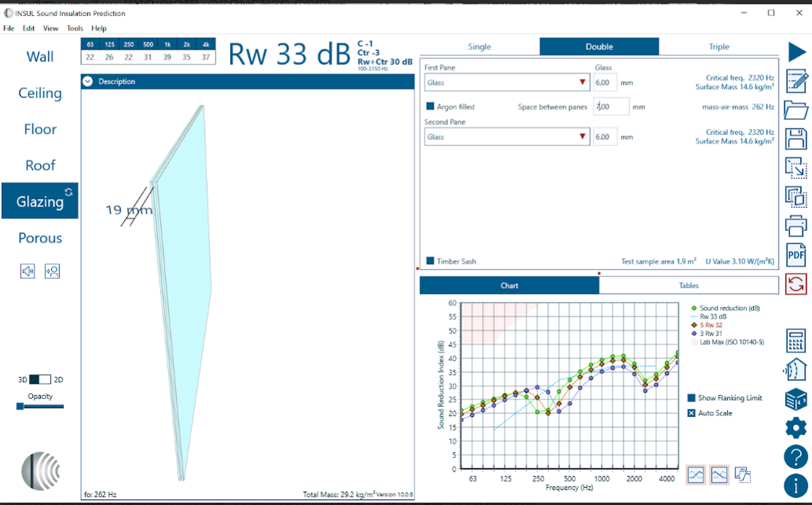Click the Space between panes field
The image size is (812, 505).
[611, 107]
